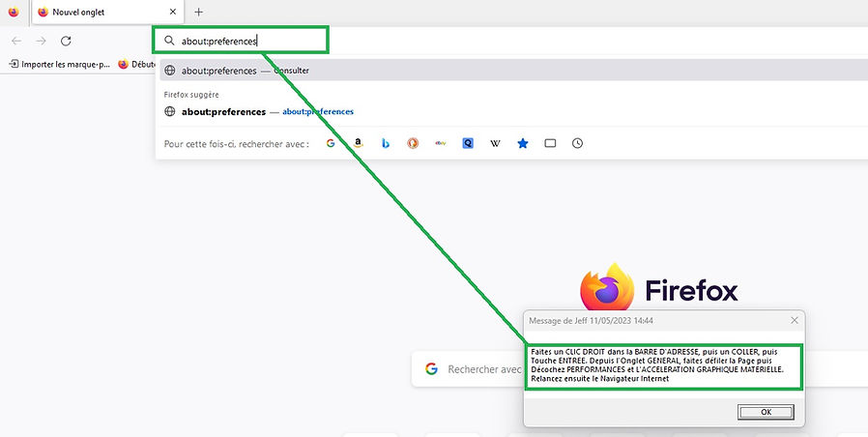Search this time with Qwant icon
The image size is (868, 437).
(x=468, y=143)
